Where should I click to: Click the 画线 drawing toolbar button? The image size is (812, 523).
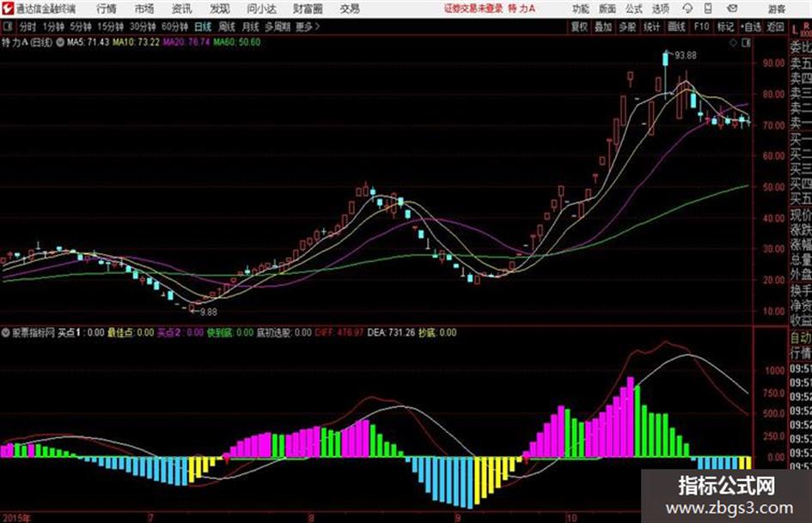pyautogui.click(x=676, y=27)
